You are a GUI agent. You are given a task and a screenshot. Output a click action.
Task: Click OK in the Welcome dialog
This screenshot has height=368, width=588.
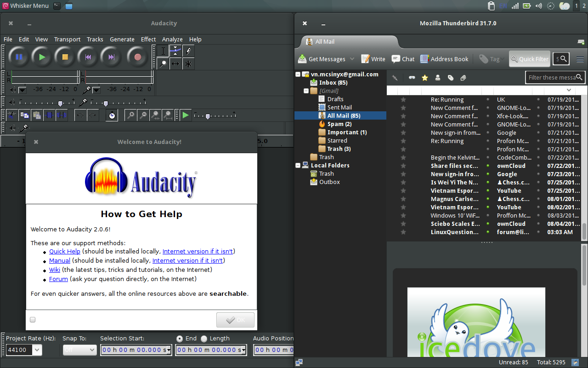pos(235,320)
